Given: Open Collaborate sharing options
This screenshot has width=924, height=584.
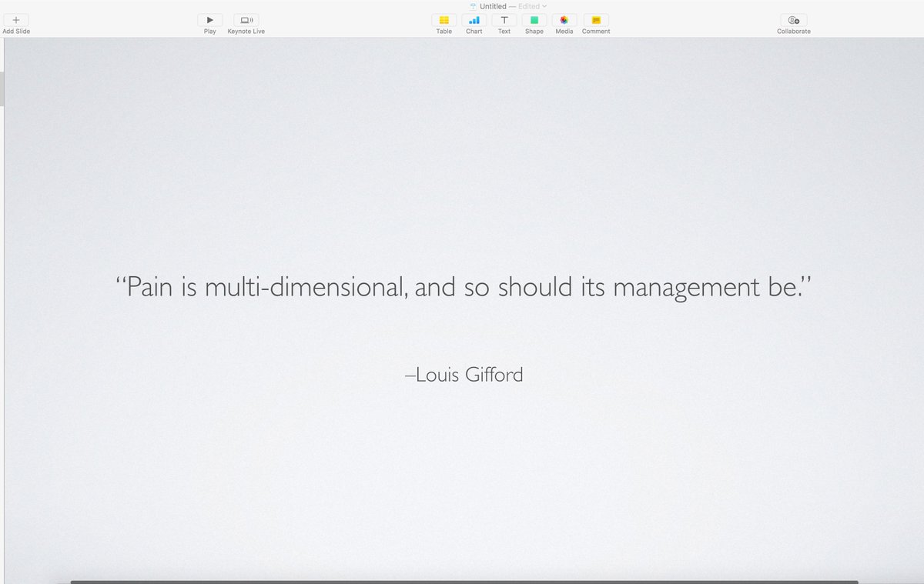Looking at the screenshot, I should click(793, 21).
